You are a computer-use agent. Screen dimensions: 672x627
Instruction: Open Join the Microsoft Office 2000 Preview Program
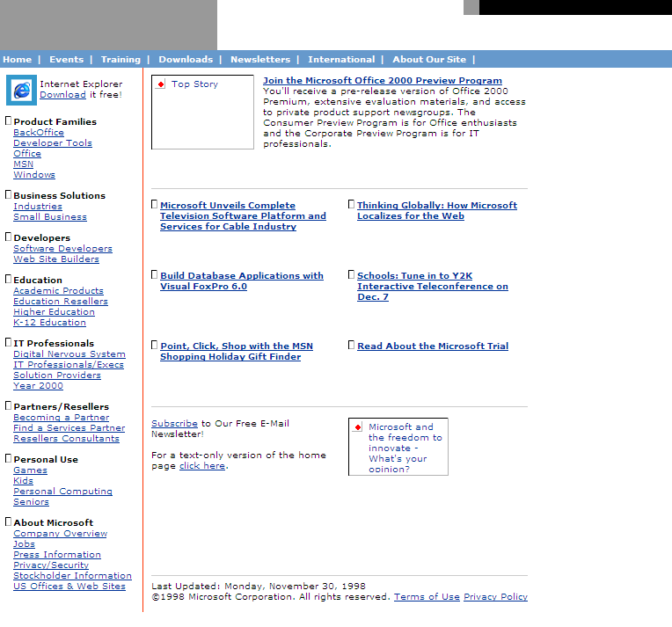coord(383,81)
